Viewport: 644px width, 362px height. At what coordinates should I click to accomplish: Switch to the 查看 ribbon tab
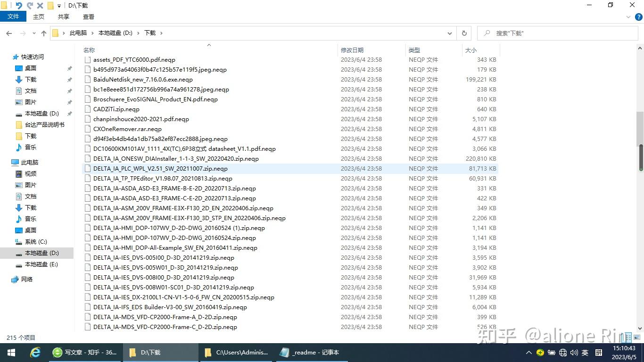point(89,16)
